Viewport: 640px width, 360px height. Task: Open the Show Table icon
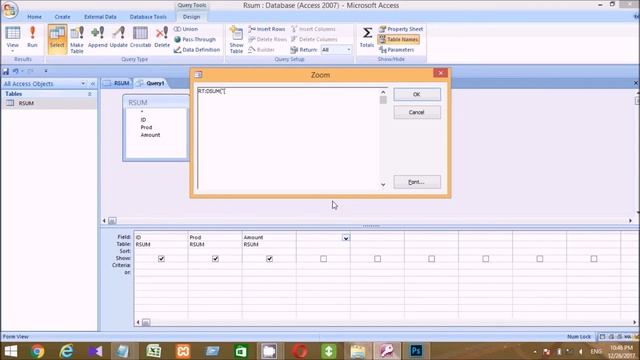tap(236, 39)
